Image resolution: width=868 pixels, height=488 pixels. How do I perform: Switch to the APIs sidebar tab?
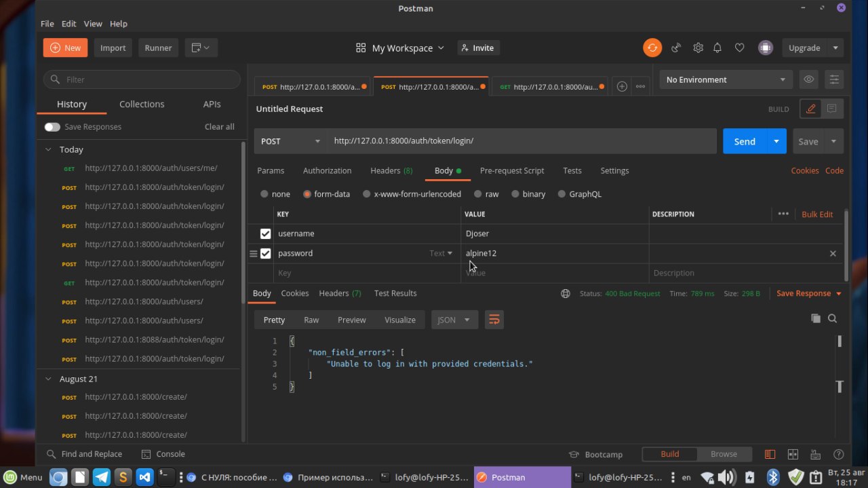tap(212, 104)
